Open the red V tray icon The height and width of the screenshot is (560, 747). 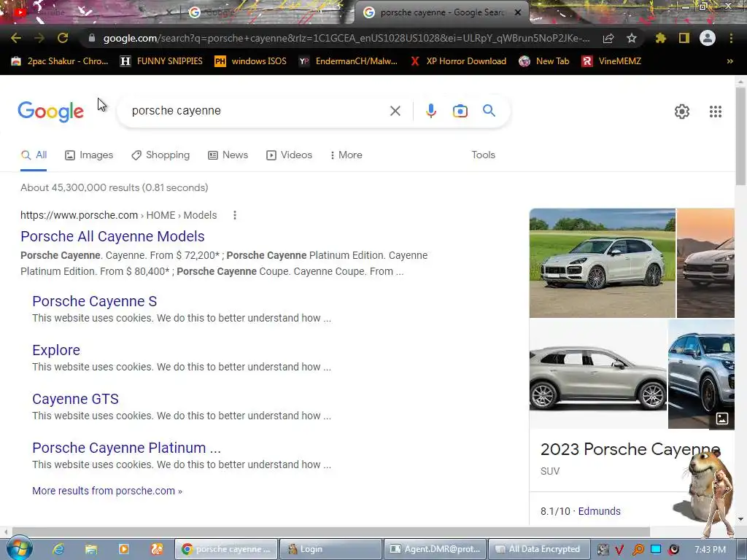point(619,550)
